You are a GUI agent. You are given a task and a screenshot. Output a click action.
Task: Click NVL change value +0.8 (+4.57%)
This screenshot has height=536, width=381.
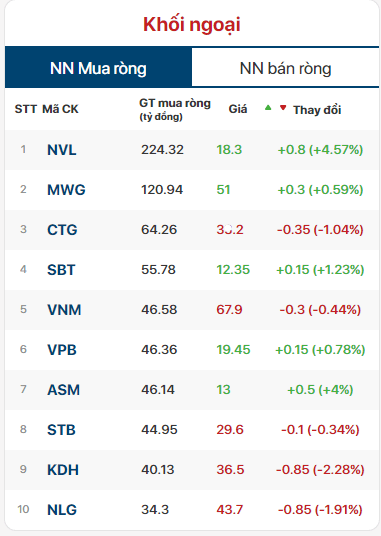[x=320, y=150]
